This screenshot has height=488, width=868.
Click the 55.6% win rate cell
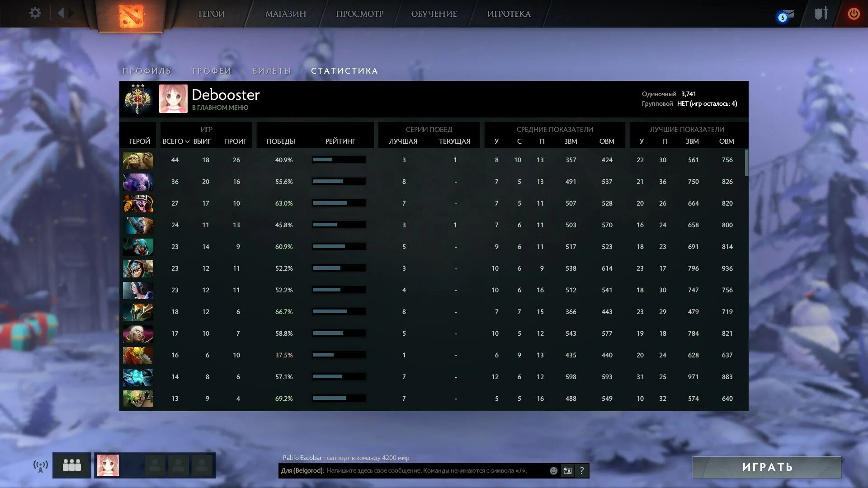pos(284,182)
